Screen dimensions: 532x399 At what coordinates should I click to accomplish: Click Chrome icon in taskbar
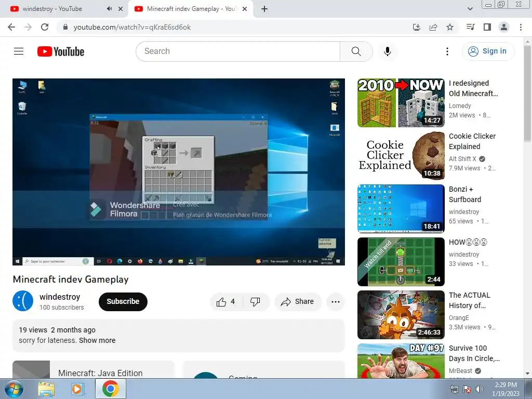click(110, 389)
